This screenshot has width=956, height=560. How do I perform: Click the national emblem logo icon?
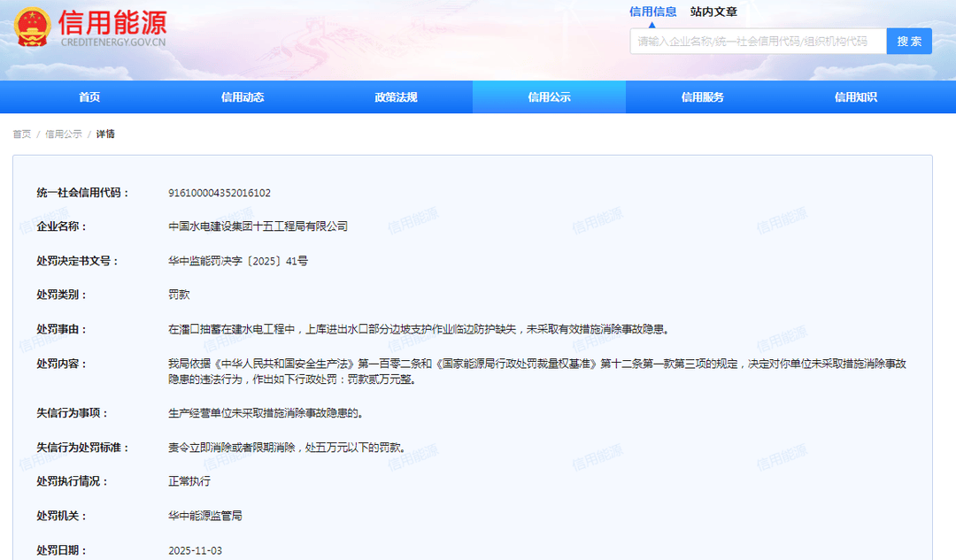pyautogui.click(x=35, y=27)
